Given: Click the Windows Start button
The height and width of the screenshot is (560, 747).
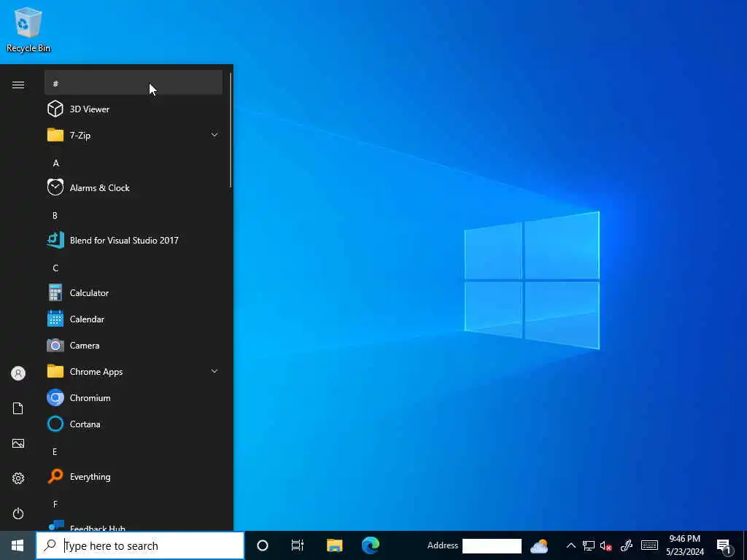Looking at the screenshot, I should click(18, 545).
